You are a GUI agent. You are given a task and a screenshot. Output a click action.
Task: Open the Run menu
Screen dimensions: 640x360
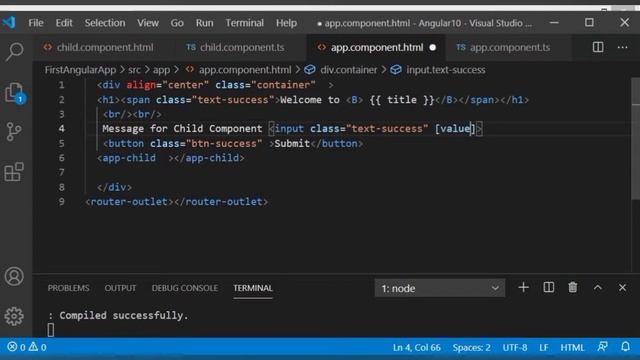tap(204, 23)
